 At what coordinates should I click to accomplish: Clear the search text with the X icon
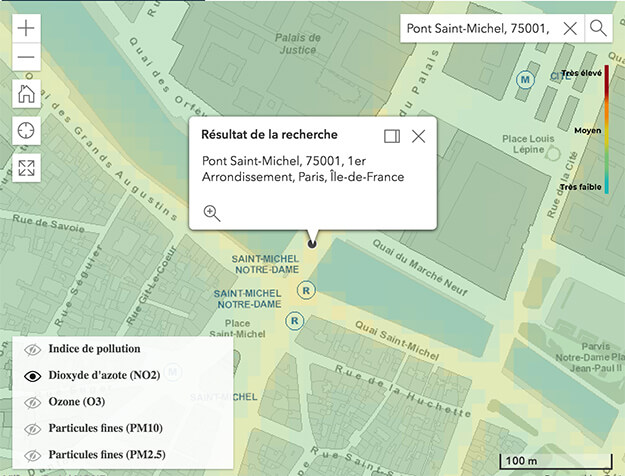tap(570, 28)
